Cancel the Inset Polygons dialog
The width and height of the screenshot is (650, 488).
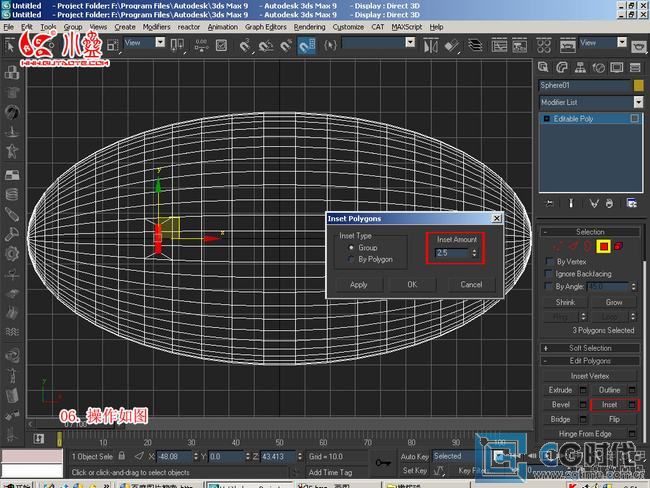tap(471, 285)
